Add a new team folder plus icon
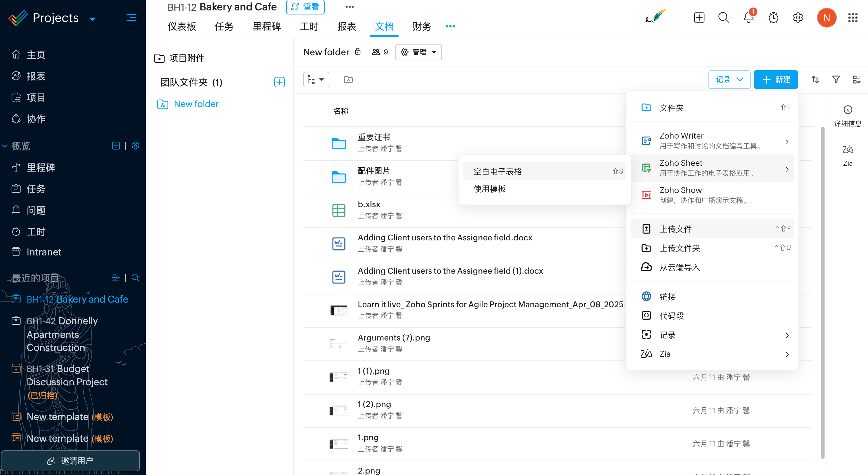This screenshot has height=475, width=868. [279, 82]
